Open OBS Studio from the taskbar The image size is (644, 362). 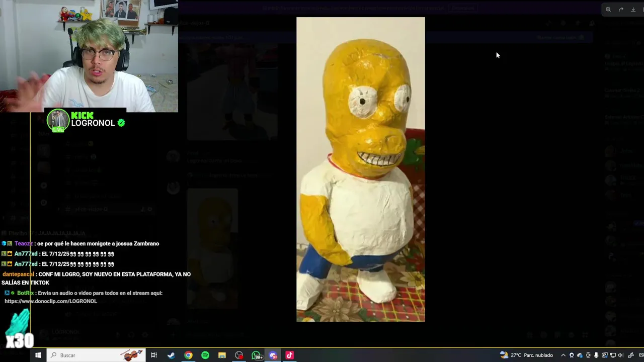(x=239, y=355)
